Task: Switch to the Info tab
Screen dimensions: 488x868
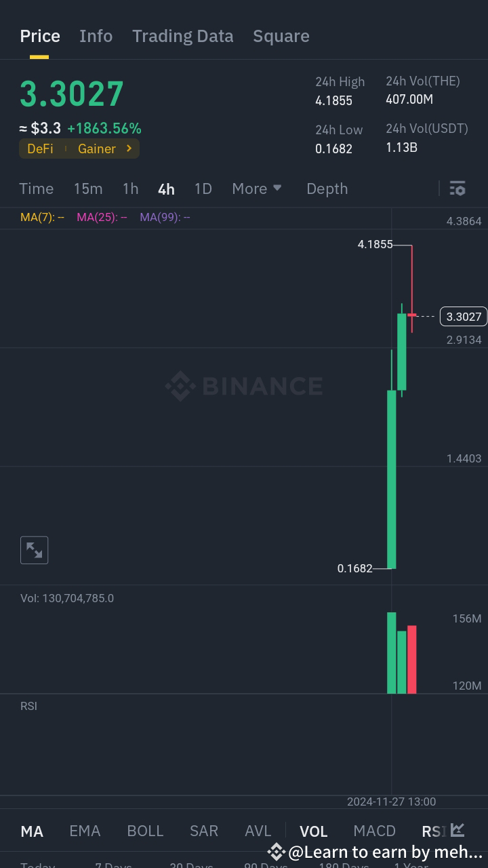Action: [x=96, y=36]
